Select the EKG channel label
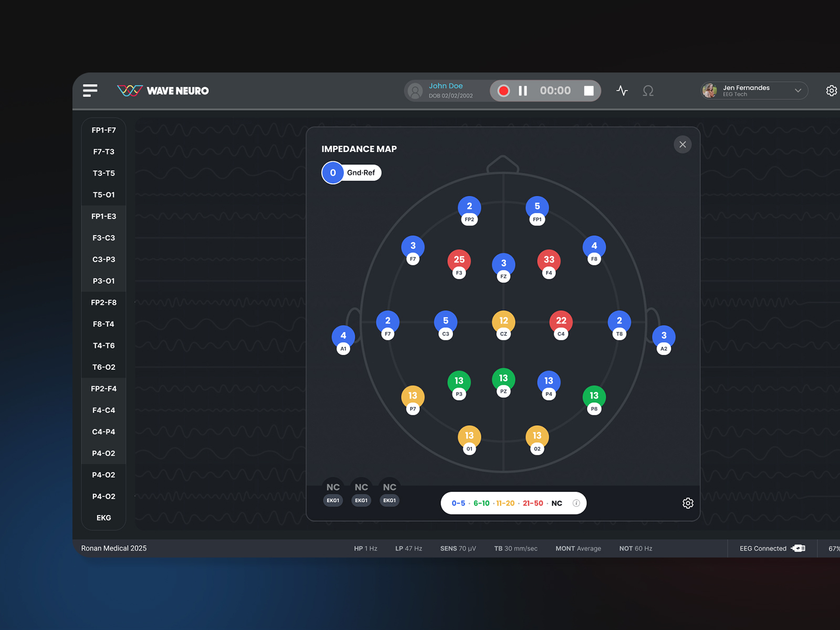840x630 pixels. pyautogui.click(x=104, y=518)
